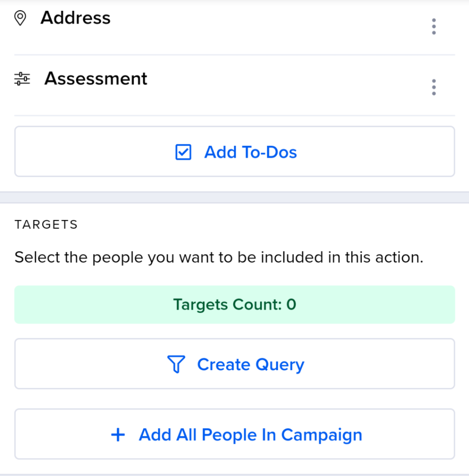Select the filter sliders icon next to Assessment
469x476 pixels.
click(x=22, y=79)
